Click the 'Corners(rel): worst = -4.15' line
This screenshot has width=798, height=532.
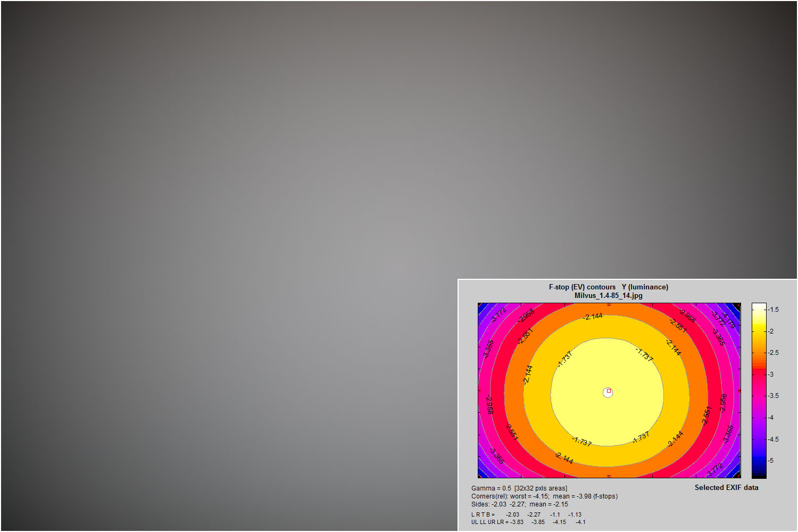click(544, 496)
